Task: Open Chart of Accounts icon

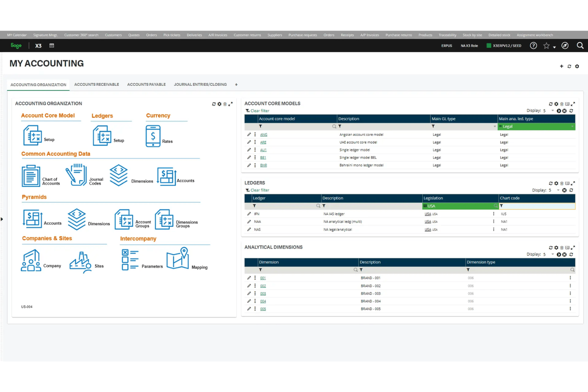Action: (31, 176)
